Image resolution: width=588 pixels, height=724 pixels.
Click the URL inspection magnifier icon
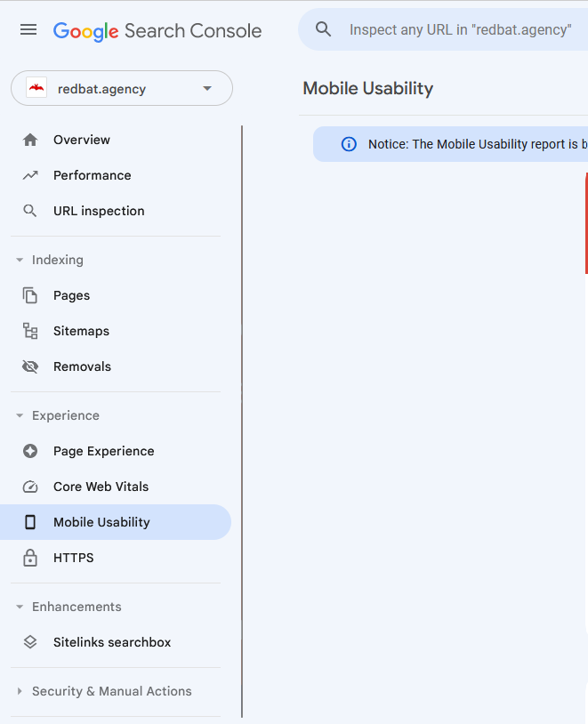[30, 211]
